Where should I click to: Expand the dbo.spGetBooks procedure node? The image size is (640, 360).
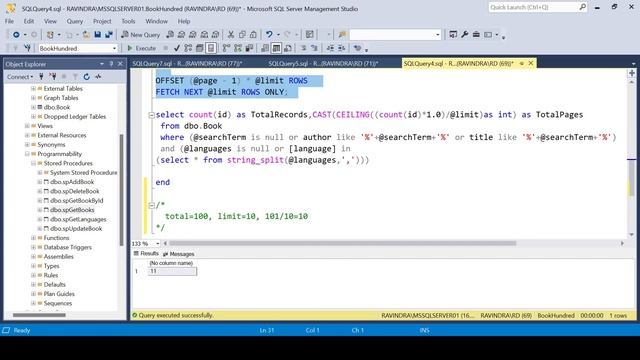[40, 210]
